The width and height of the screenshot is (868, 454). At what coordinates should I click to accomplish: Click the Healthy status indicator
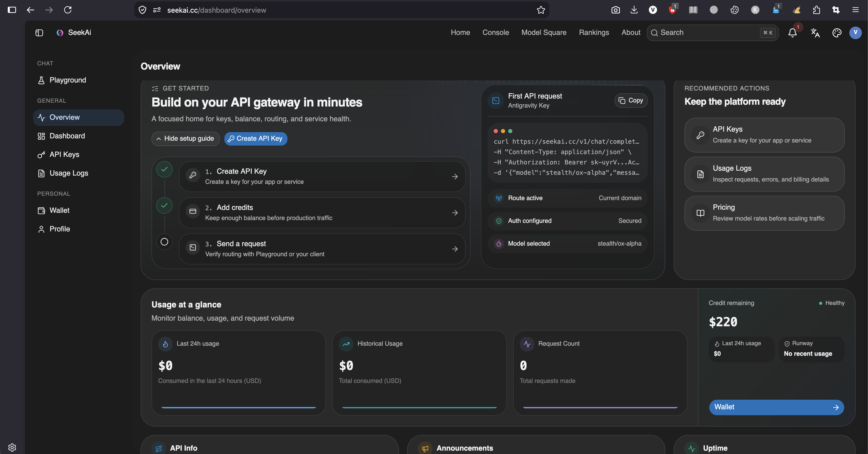click(x=832, y=303)
